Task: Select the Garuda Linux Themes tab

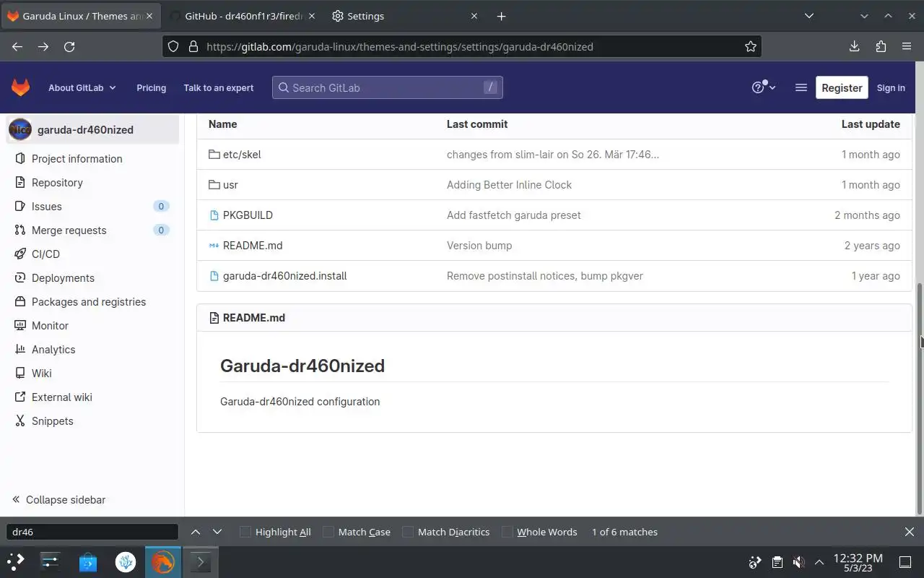Action: (81, 16)
